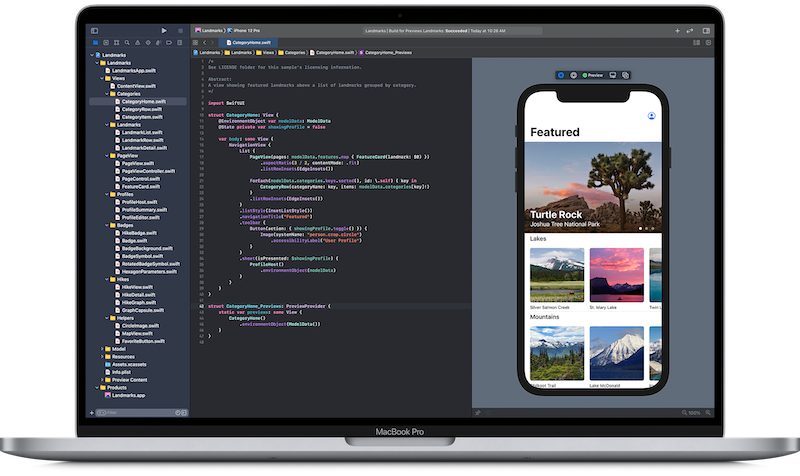Image resolution: width=800 pixels, height=476 pixels.
Task: Open the Source Control navigator
Action: pyautogui.click(x=106, y=43)
